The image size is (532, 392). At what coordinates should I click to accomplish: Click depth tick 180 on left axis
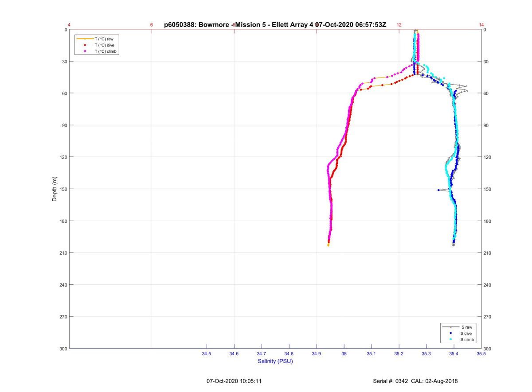pyautogui.click(x=63, y=221)
